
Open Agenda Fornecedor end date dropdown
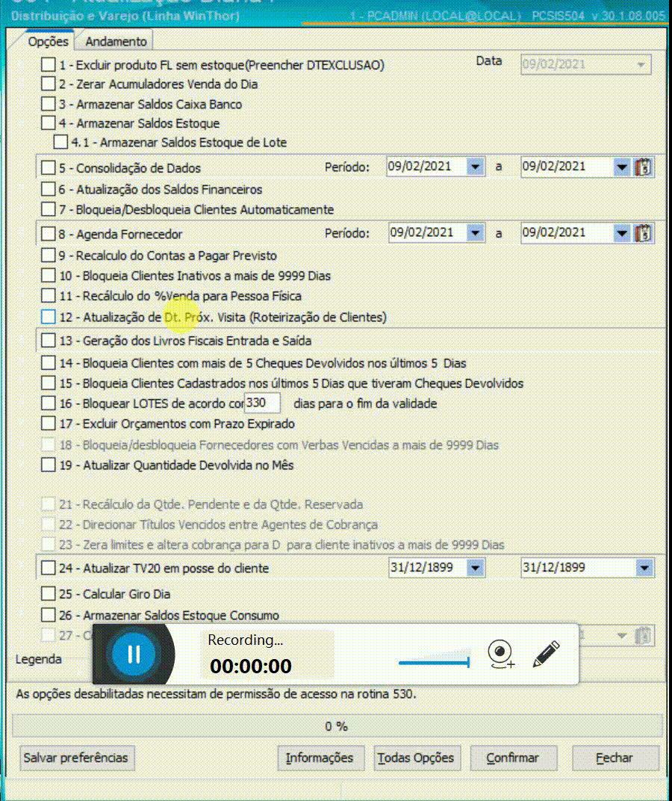click(622, 233)
